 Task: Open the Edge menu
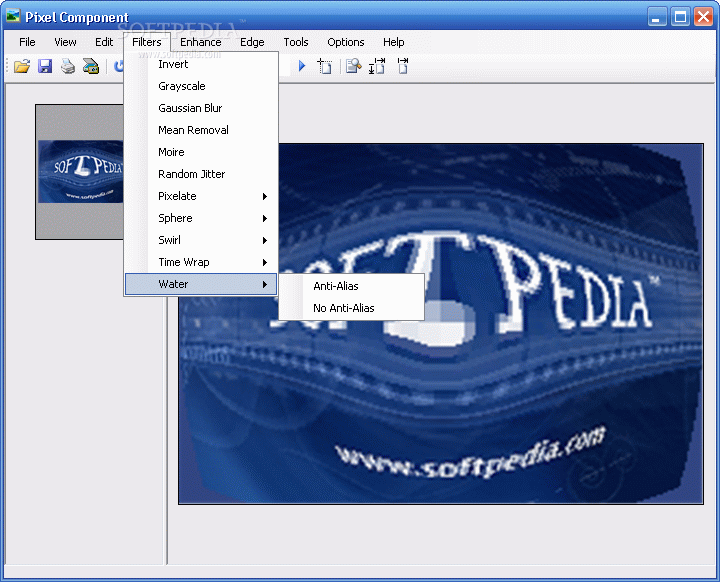[252, 42]
